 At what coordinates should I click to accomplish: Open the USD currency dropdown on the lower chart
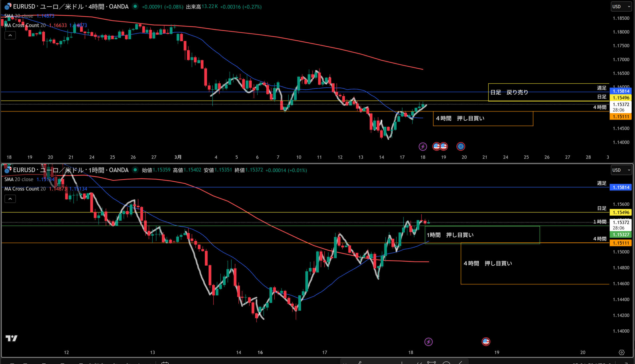click(621, 170)
